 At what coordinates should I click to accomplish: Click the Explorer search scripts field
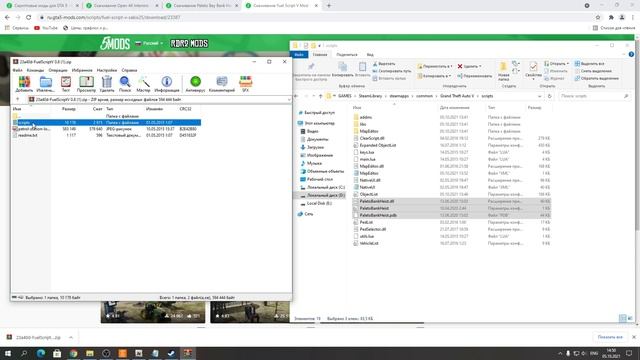pyautogui.click(x=594, y=96)
